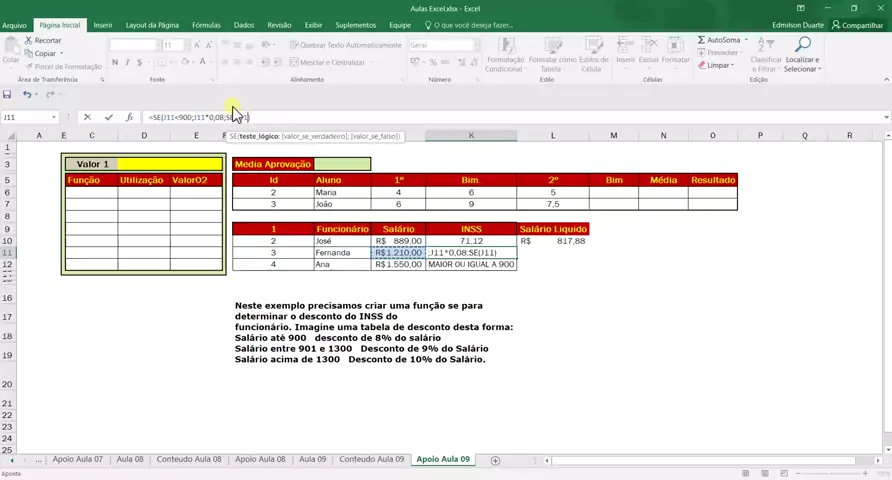Toggle Negrito bold formatting button
The height and width of the screenshot is (480, 892).
click(x=115, y=62)
